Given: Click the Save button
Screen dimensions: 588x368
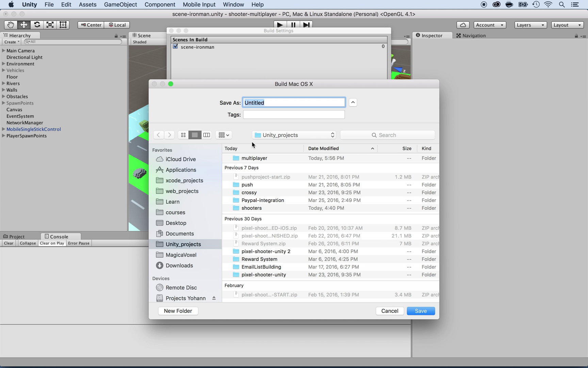Looking at the screenshot, I should point(421,311).
